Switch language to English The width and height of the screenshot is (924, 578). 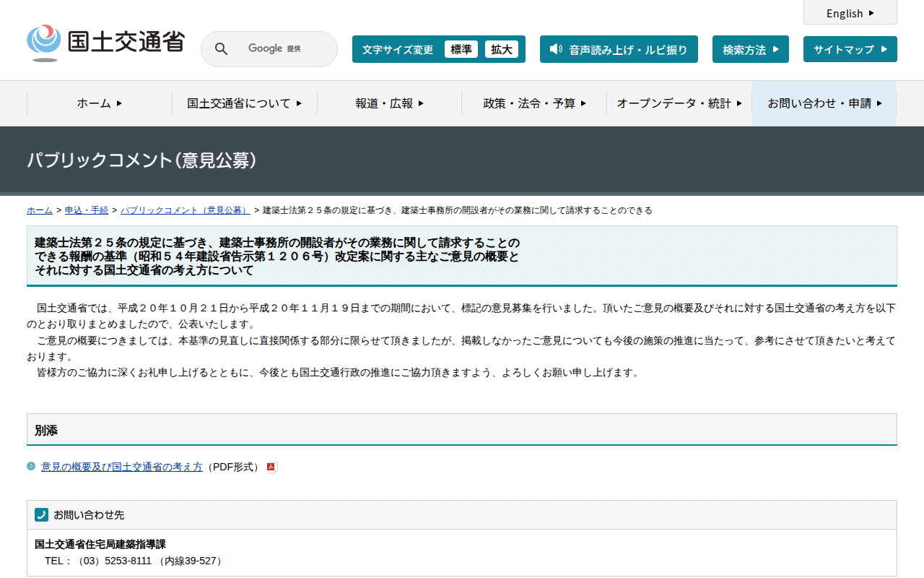(x=850, y=13)
